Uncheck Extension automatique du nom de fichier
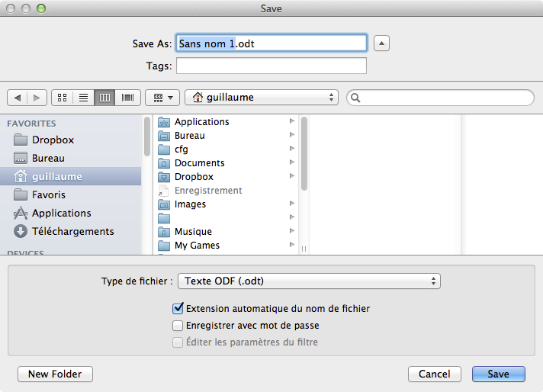Image resolution: width=543 pixels, height=392 pixels. 178,308
